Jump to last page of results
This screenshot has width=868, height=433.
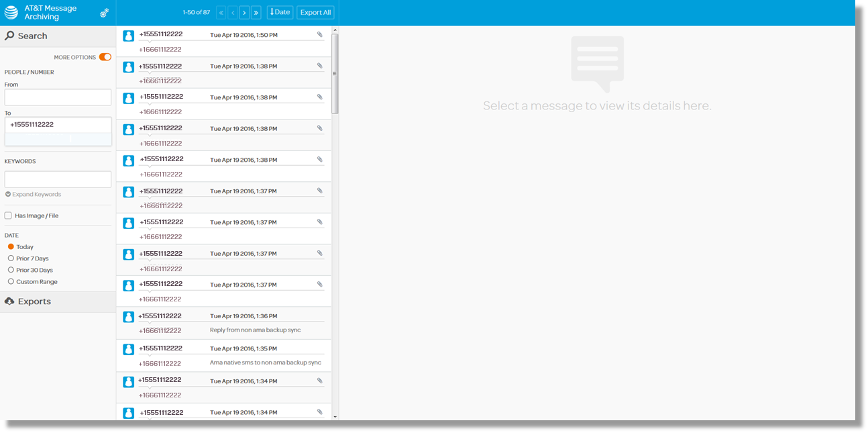click(x=256, y=12)
